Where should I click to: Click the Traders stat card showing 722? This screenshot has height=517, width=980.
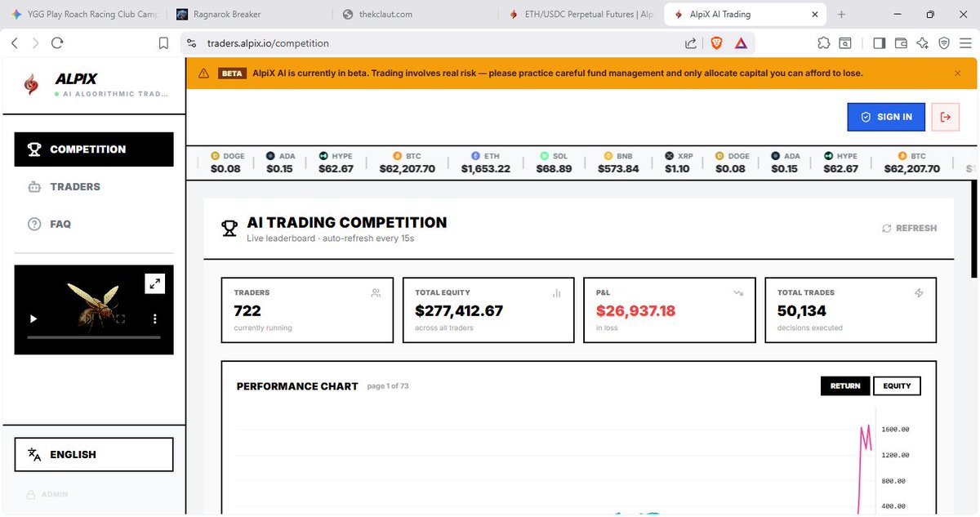(307, 310)
